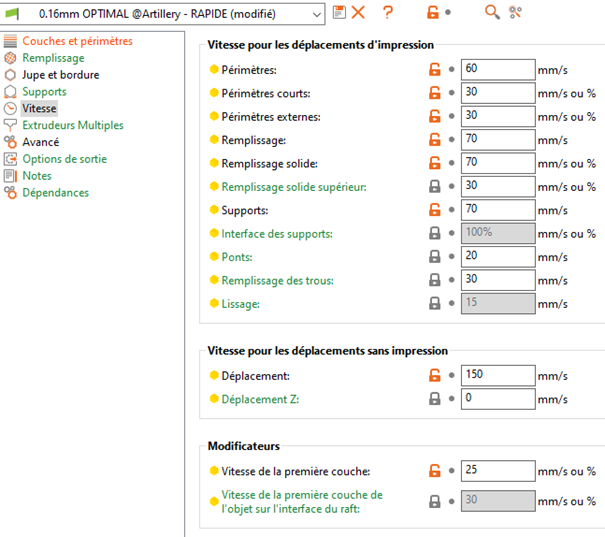Open the print preset dropdown list
Screen dimensions: 605x537
[316, 13]
